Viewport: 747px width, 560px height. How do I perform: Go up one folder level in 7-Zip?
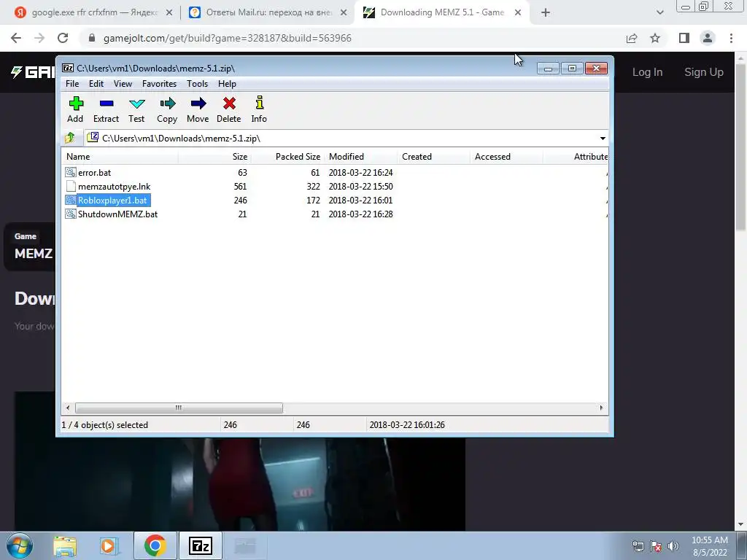(70, 138)
